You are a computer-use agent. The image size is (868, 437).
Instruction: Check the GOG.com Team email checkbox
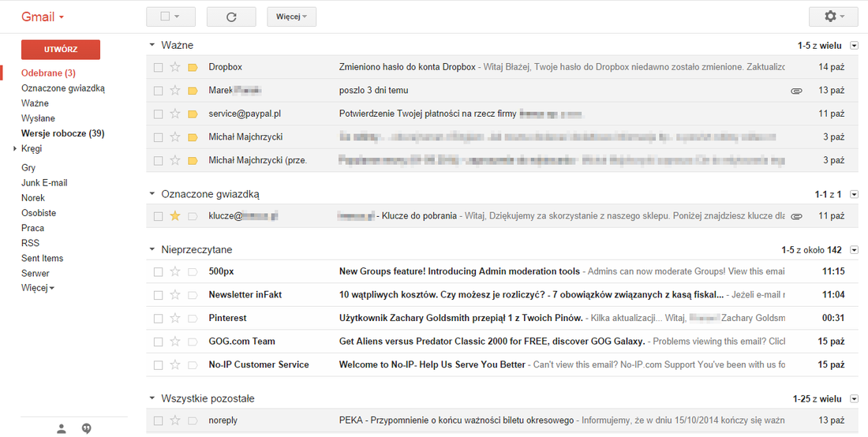159,342
